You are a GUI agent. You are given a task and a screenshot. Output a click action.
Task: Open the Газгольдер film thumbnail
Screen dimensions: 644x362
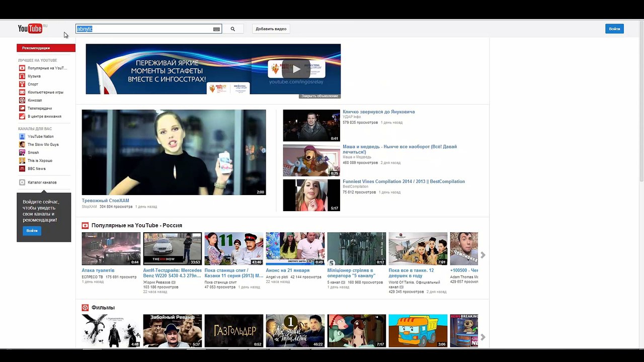click(x=234, y=331)
